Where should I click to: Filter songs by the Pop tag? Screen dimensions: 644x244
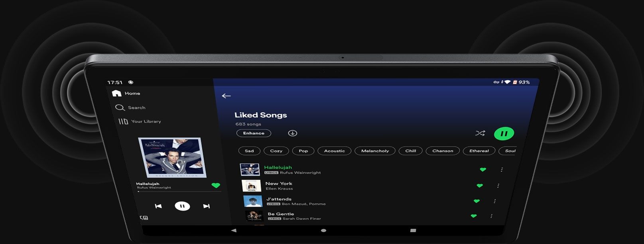click(303, 151)
